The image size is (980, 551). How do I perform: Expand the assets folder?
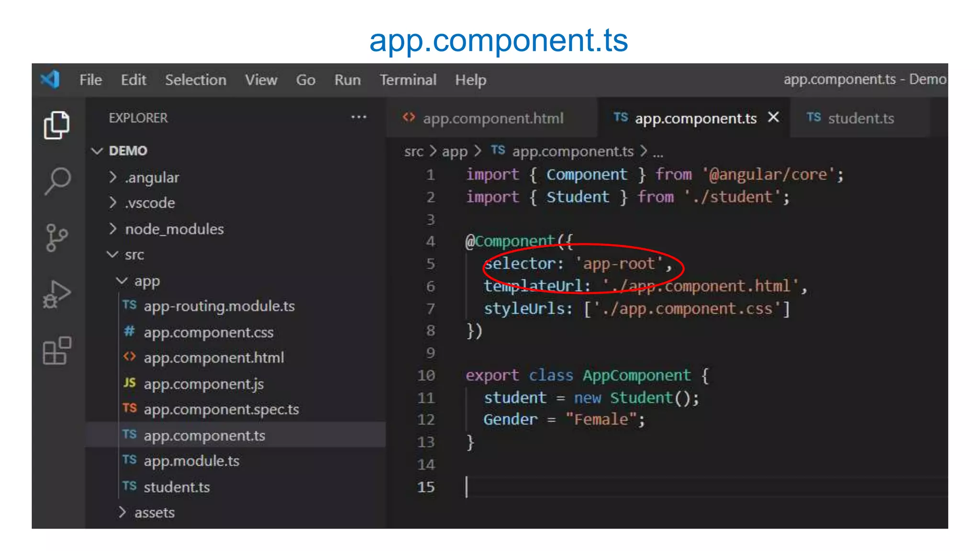click(x=122, y=512)
